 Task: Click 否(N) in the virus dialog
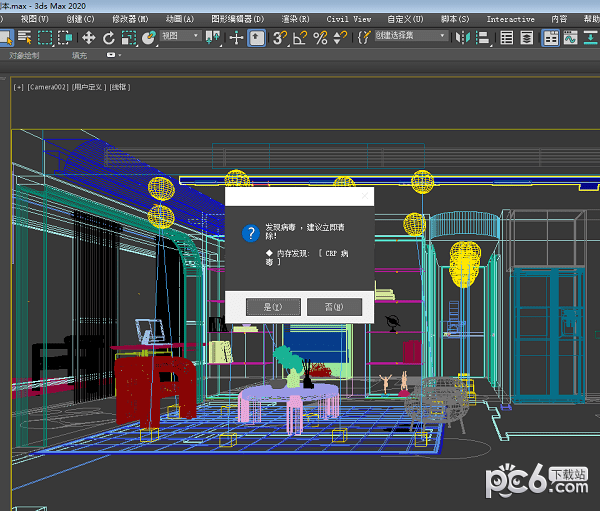(334, 307)
